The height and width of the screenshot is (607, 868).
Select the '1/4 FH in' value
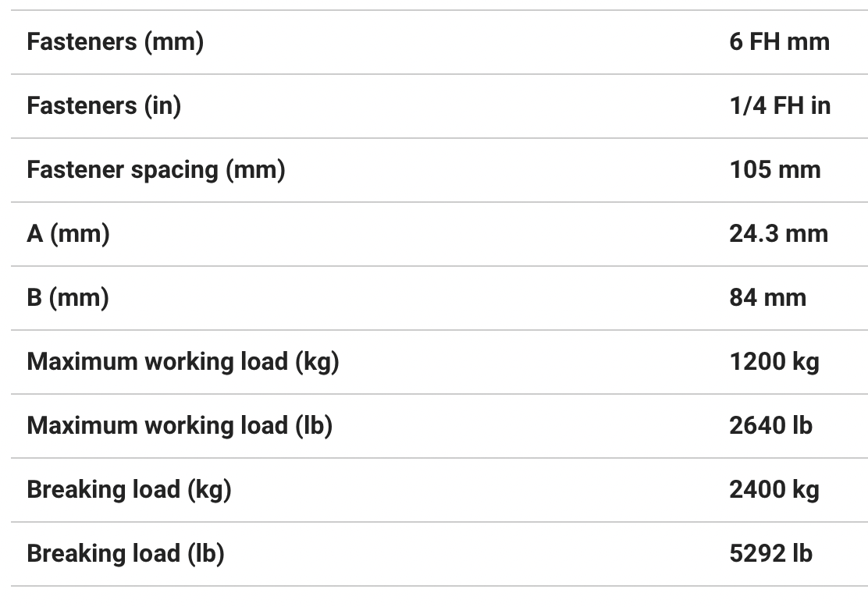click(780, 106)
